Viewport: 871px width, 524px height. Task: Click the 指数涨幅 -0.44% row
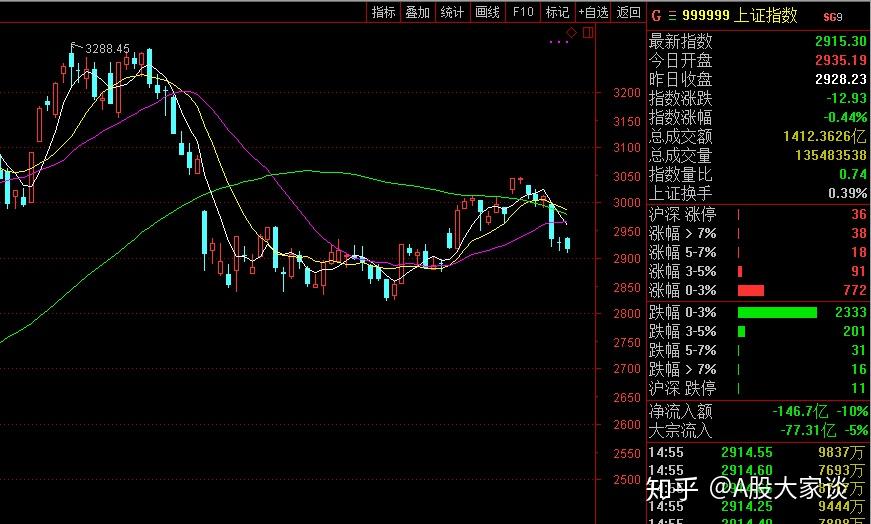(758, 117)
